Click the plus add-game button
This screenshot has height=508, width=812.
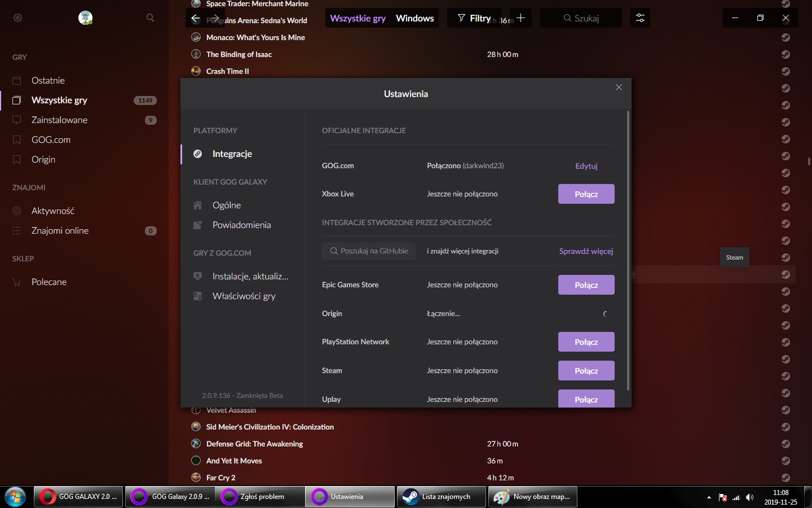coord(520,18)
